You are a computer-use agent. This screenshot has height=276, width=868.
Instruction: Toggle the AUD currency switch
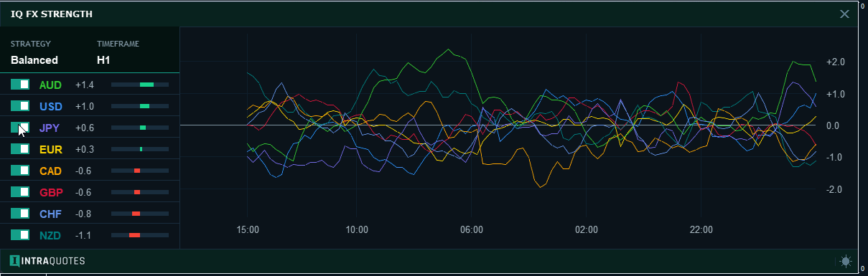pos(20,85)
